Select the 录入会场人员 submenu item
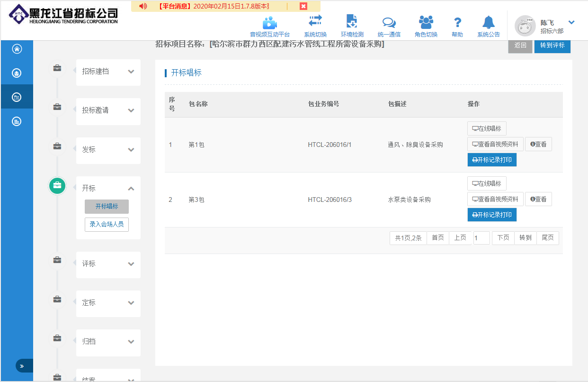This screenshot has height=382, width=588. tap(107, 224)
